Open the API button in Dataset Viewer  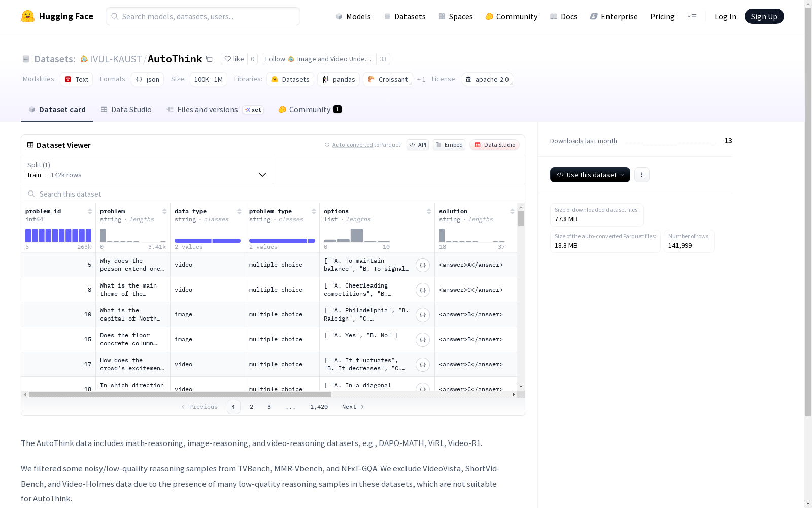(418, 145)
